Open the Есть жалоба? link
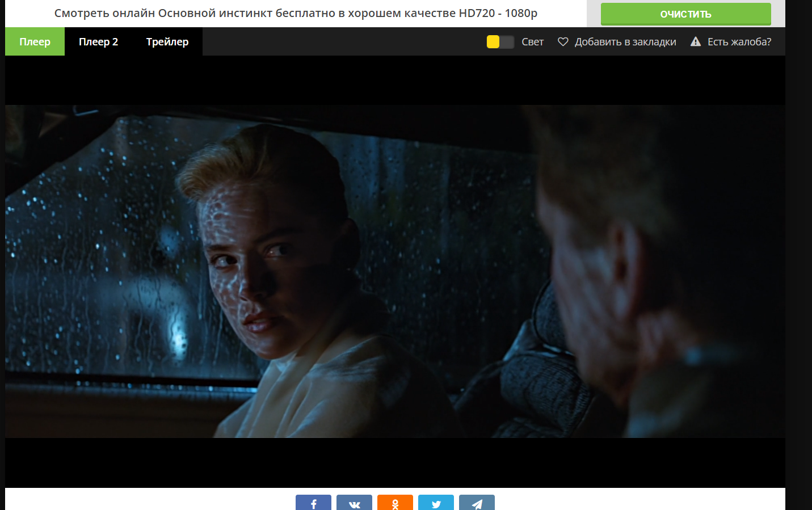The width and height of the screenshot is (812, 510). (x=739, y=42)
